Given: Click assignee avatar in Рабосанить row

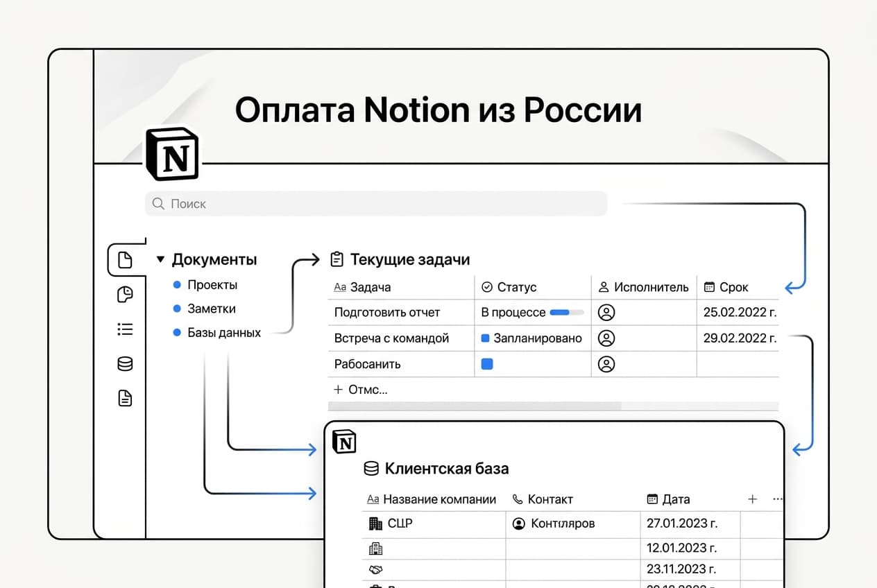Looking at the screenshot, I should [x=606, y=364].
